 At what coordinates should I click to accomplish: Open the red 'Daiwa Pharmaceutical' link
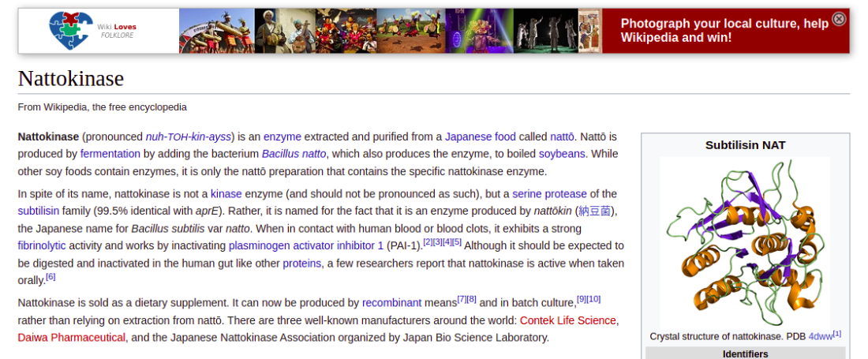[71, 338]
